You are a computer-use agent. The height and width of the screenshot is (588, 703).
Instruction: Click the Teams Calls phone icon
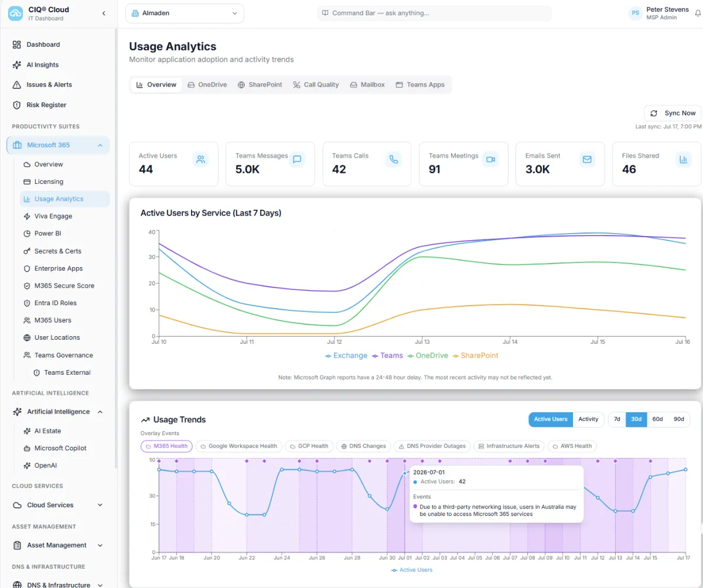(x=394, y=159)
